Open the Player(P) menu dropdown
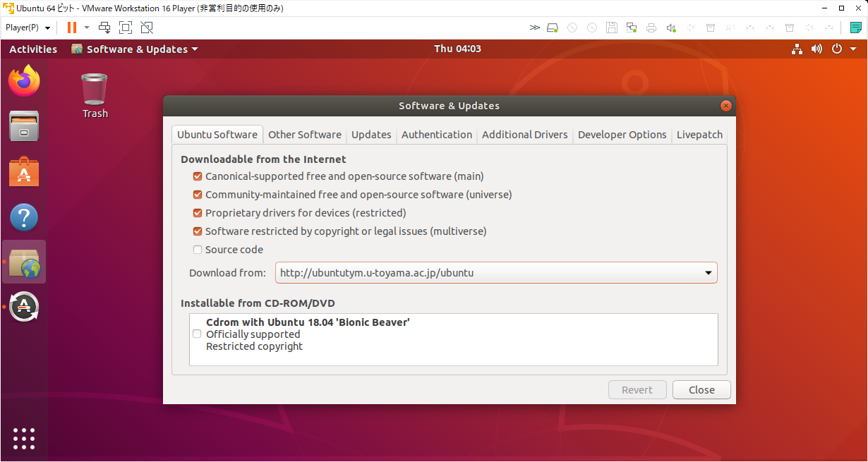This screenshot has width=868, height=462. 28,28
